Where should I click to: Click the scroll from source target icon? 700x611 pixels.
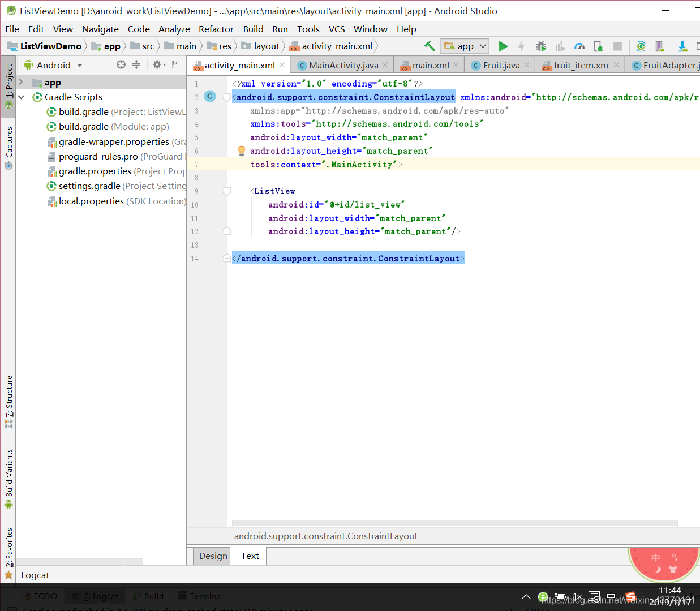(x=121, y=65)
